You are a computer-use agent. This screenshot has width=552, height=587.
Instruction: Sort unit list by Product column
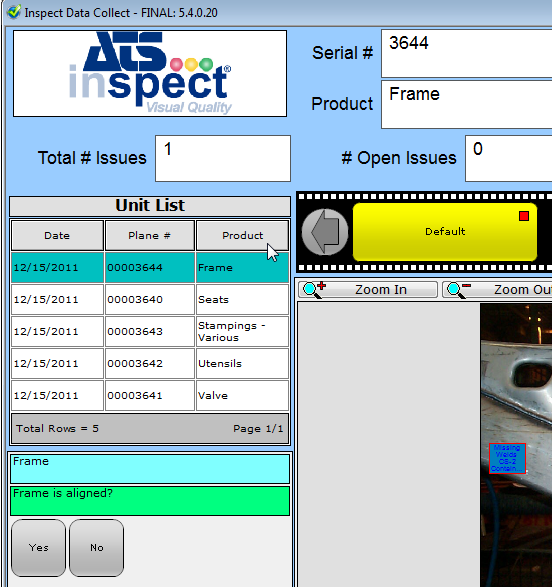point(243,235)
